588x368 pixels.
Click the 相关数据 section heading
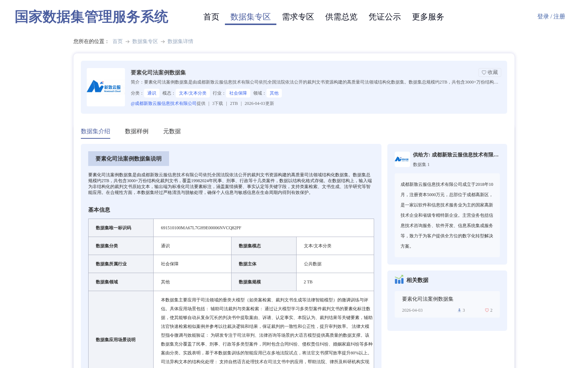[417, 280]
